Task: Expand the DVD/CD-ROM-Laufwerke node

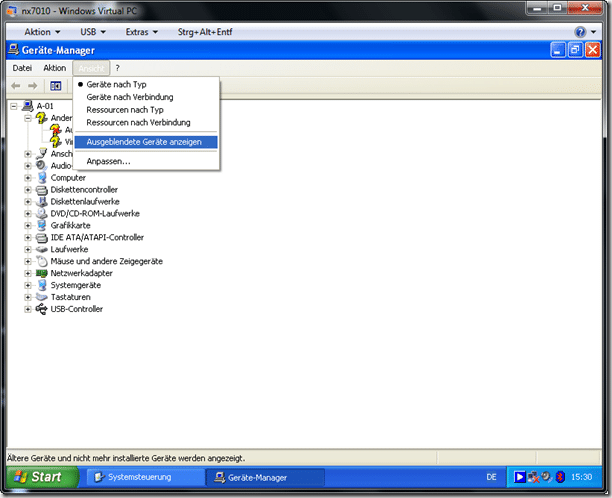Action: [28, 213]
